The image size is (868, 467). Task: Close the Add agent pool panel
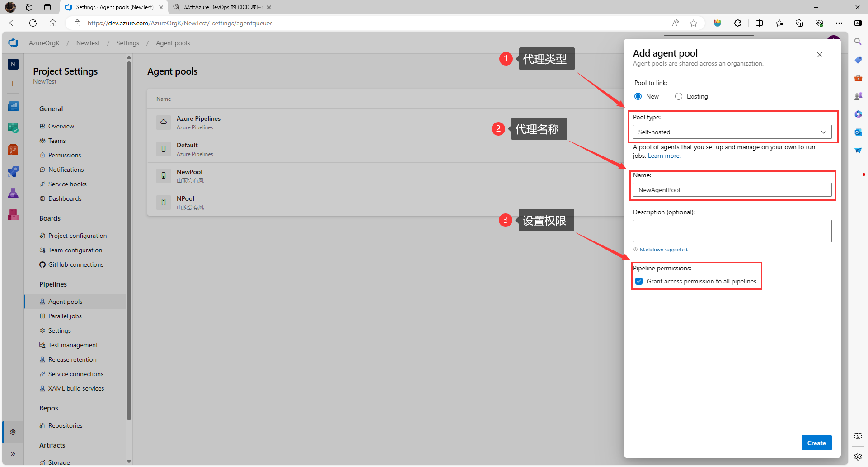coord(820,55)
